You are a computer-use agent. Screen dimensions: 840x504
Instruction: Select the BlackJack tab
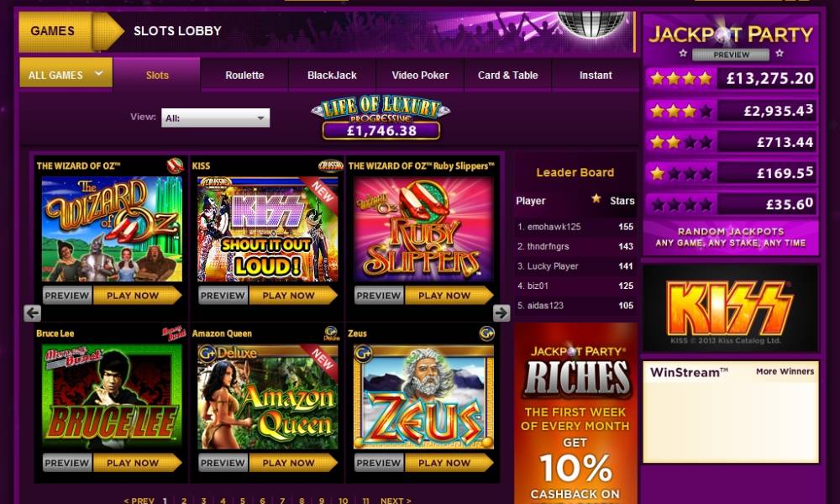(x=332, y=76)
